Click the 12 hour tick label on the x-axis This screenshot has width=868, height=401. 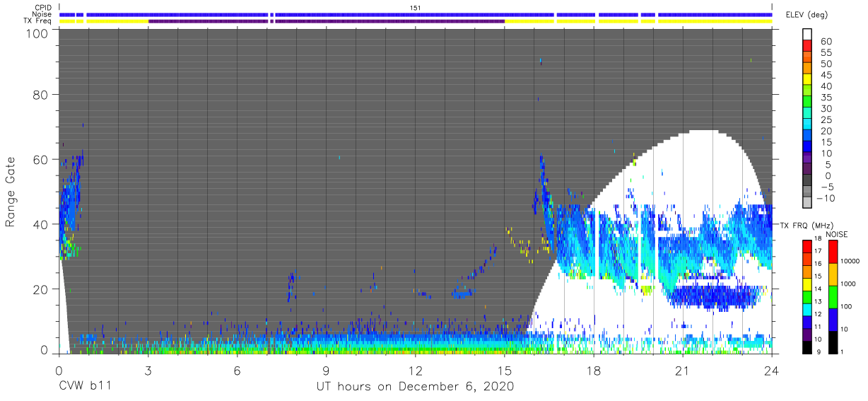click(416, 371)
